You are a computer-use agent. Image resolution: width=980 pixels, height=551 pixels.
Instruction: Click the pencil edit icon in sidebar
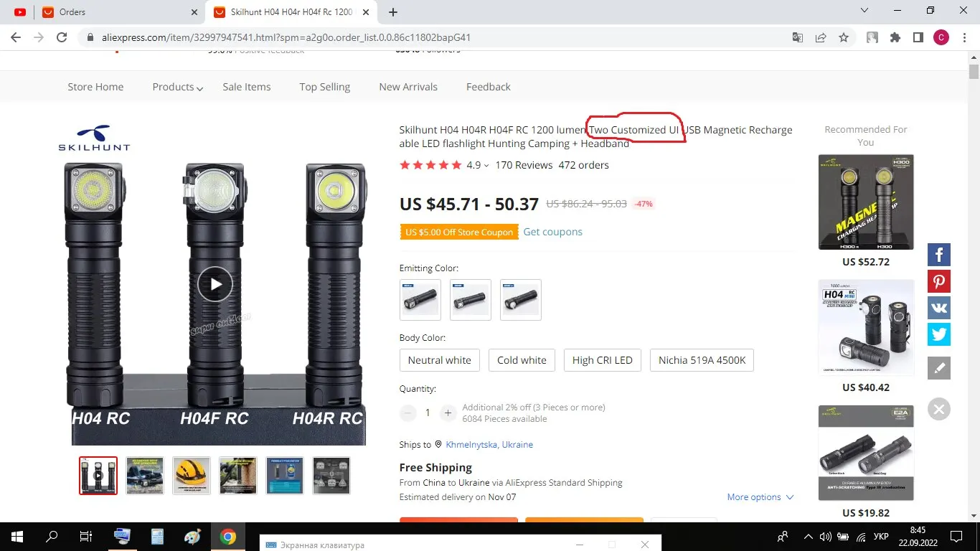click(938, 368)
